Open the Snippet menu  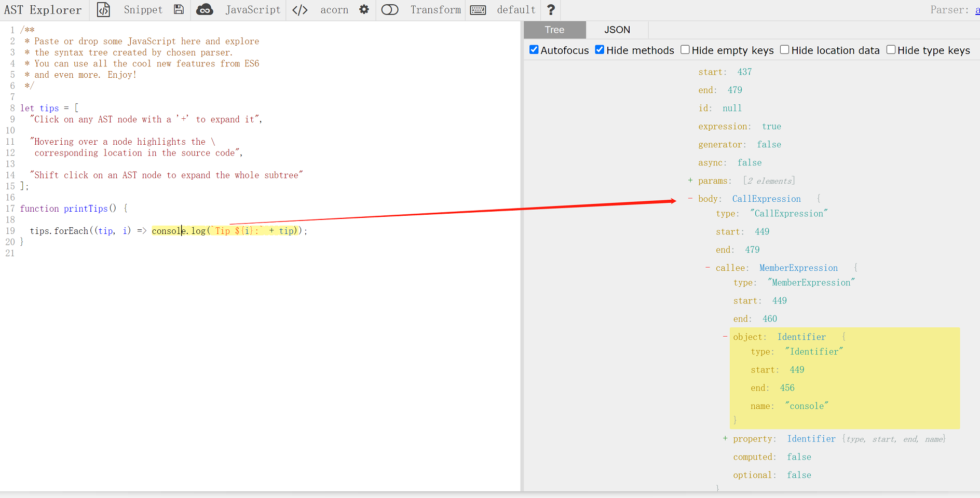143,10
